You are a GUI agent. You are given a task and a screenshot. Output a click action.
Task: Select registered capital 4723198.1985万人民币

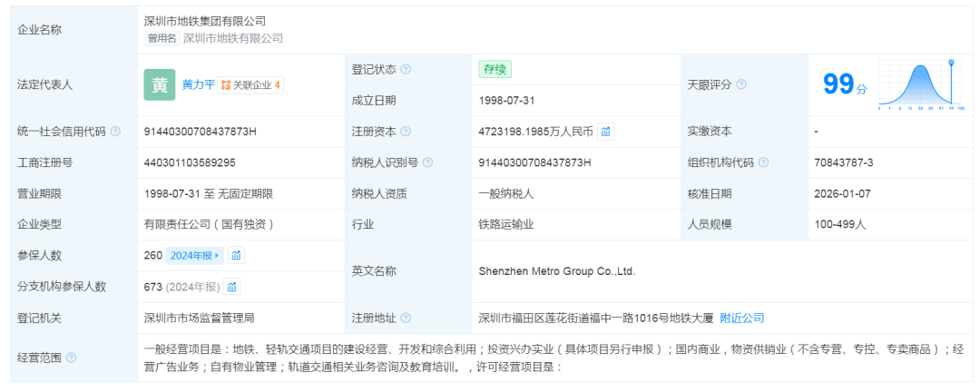(x=535, y=132)
